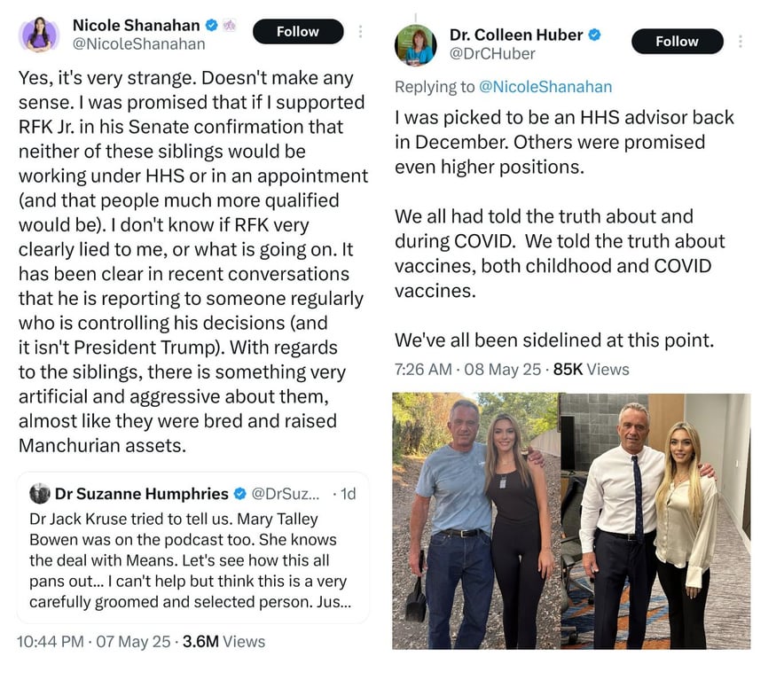The width and height of the screenshot is (784, 680).
Task: Click Nicole Shanahan's blue verified badge
Action: click(211, 25)
